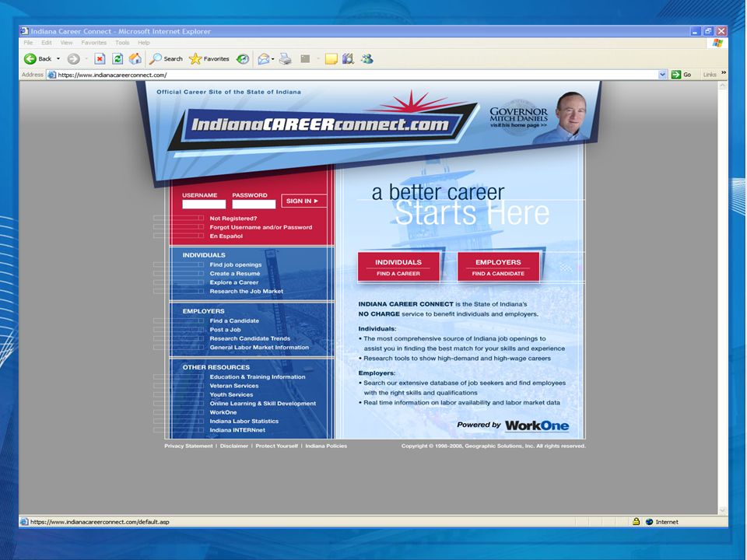Open the View menu
Screen dimensions: 747x560
[x=66, y=42]
